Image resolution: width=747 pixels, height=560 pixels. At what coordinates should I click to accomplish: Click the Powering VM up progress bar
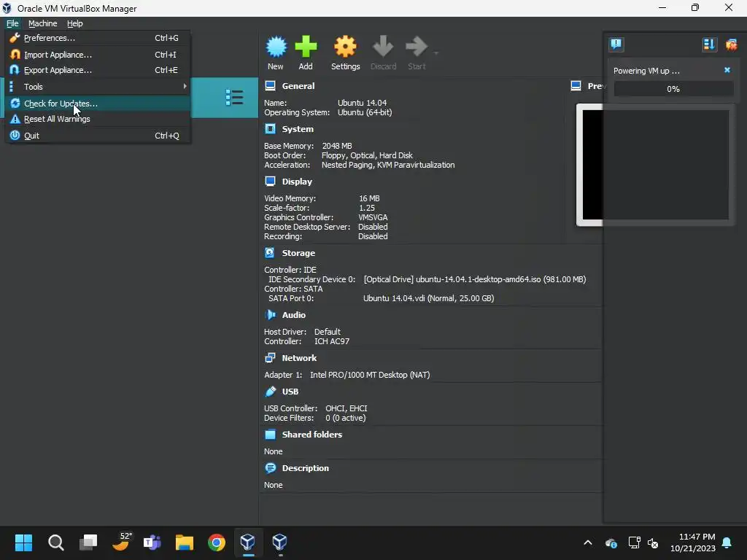pyautogui.click(x=673, y=88)
